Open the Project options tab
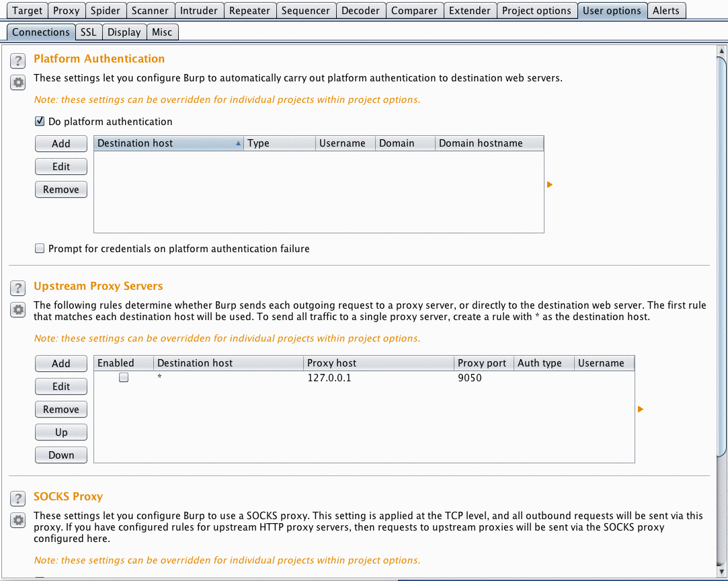728x581 pixels. coord(536,11)
